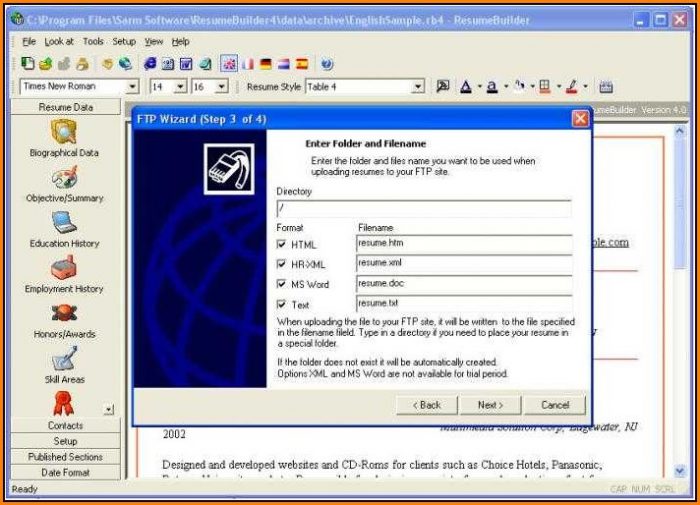
Task: Open the Tools menu
Action: click(93, 42)
